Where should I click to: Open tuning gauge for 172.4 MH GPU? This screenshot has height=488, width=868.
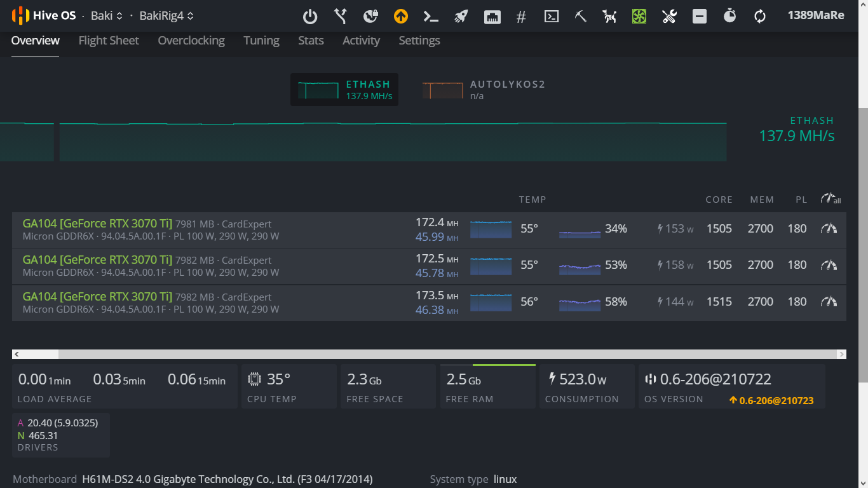829,228
